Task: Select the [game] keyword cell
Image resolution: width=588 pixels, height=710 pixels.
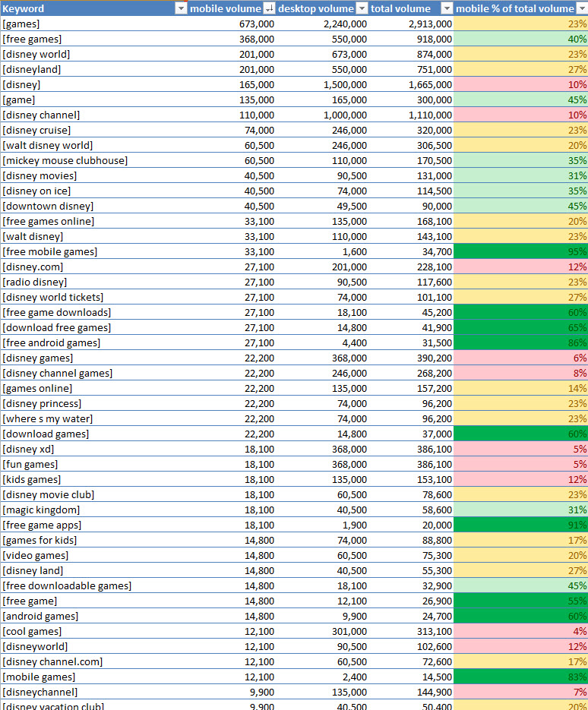Action: (93, 99)
